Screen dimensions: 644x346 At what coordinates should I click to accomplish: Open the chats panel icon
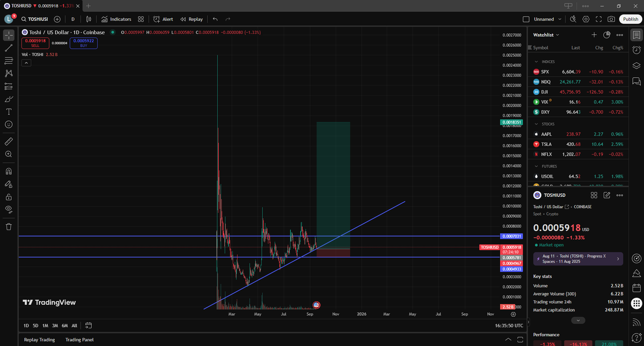click(x=636, y=81)
